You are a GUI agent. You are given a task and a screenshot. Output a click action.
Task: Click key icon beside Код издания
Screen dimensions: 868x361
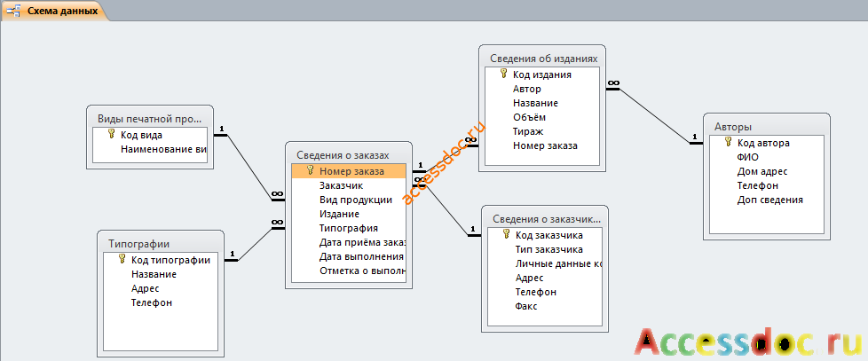point(504,75)
